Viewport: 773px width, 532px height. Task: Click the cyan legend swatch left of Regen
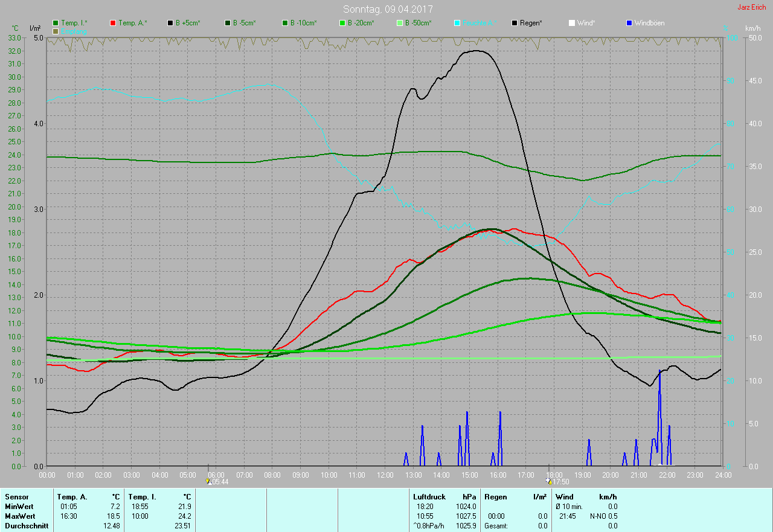click(457, 23)
